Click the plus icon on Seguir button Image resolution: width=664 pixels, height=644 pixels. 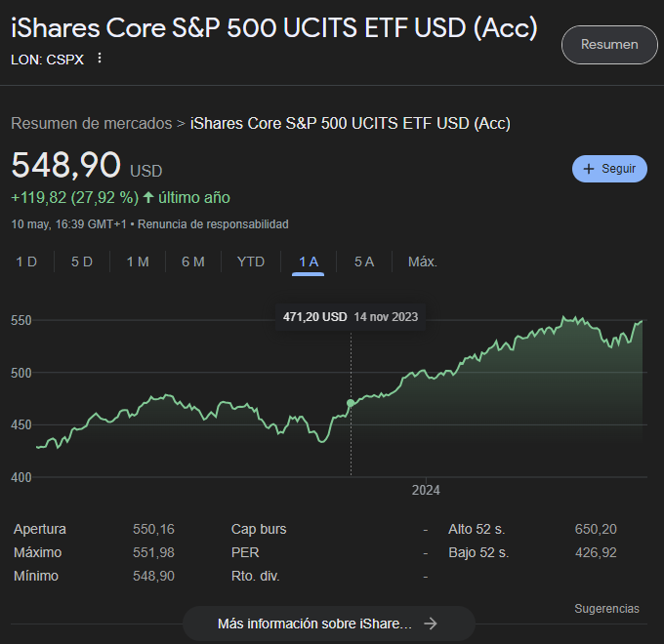[x=589, y=169]
